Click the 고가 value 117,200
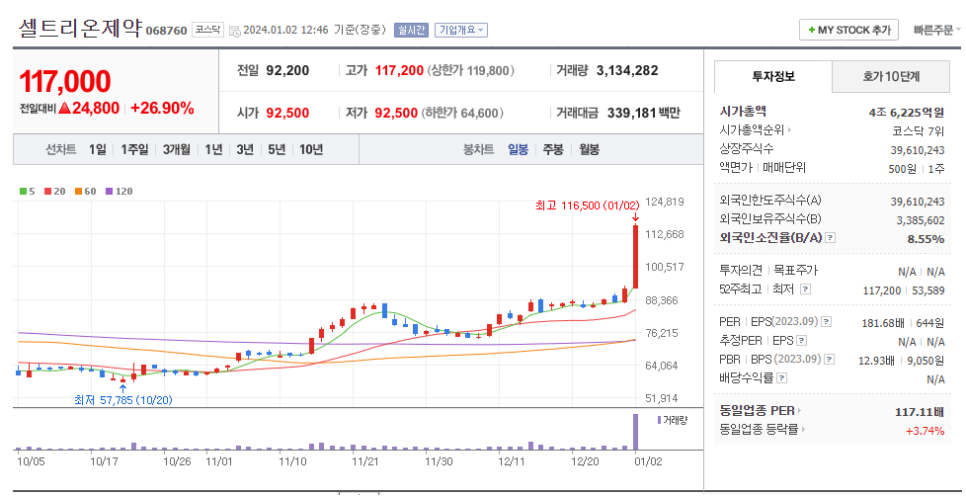This screenshot has width=966, height=496. click(x=399, y=71)
